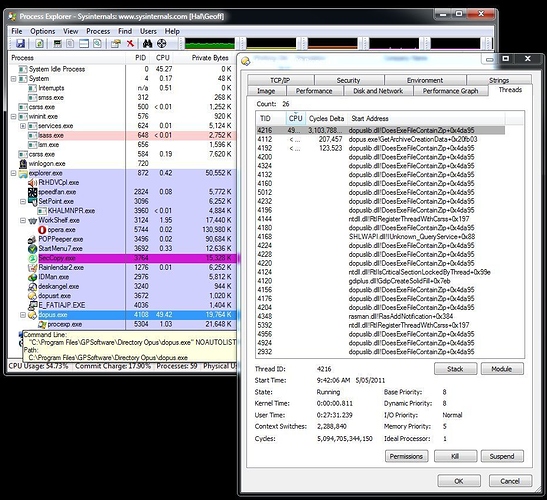The width and height of the screenshot is (547, 500).
Task: Click the crosshair Find Window's Process icon
Action: coord(162,44)
